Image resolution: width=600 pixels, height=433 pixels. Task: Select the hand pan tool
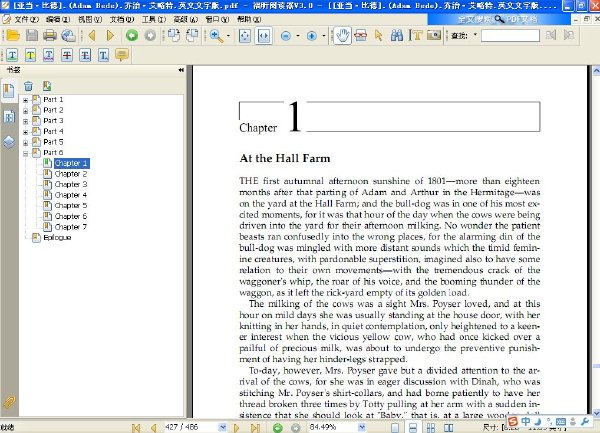coord(342,36)
